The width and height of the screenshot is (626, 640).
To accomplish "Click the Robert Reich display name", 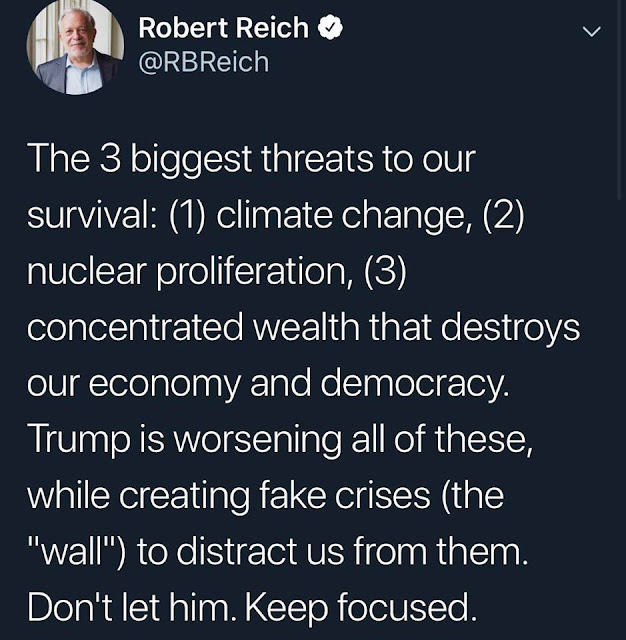I will (x=223, y=29).
